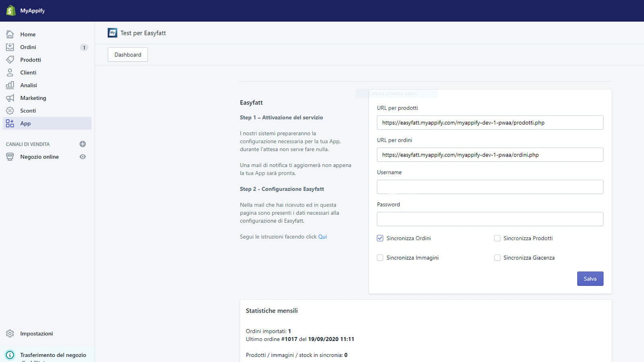Select the Analisi bar chart icon
The image size is (644, 362).
10,85
